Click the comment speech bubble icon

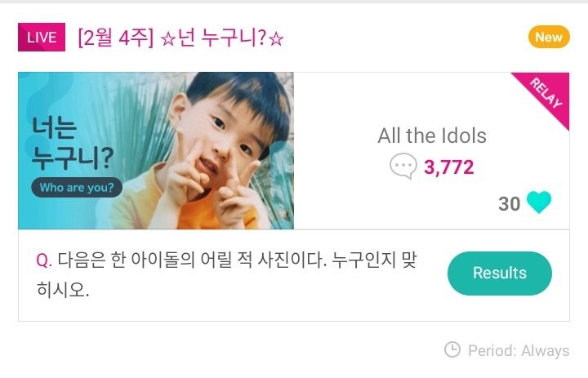pyautogui.click(x=403, y=167)
